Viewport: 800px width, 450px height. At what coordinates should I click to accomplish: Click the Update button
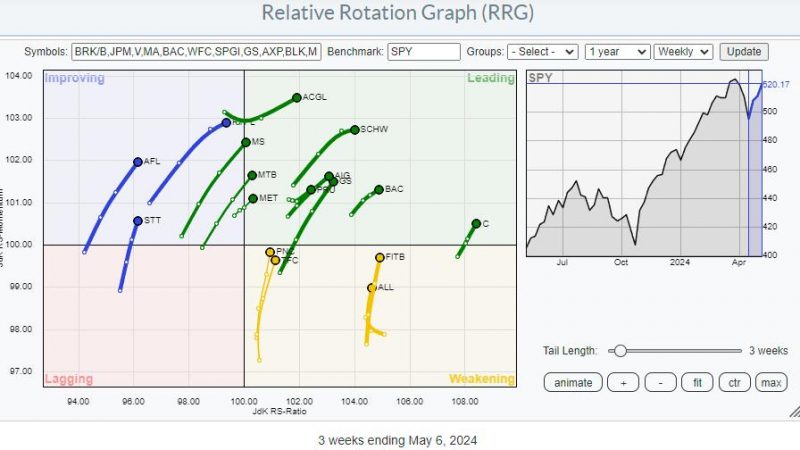pos(743,52)
